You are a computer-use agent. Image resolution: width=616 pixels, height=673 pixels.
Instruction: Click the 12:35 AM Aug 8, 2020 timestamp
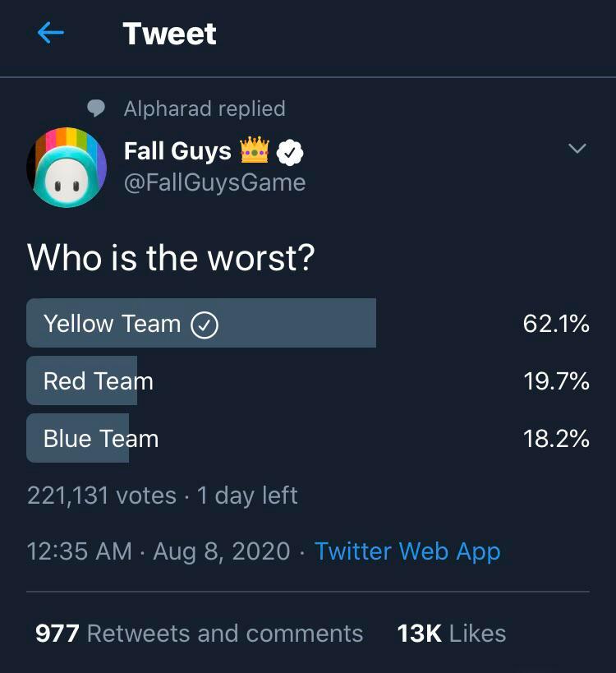(159, 551)
